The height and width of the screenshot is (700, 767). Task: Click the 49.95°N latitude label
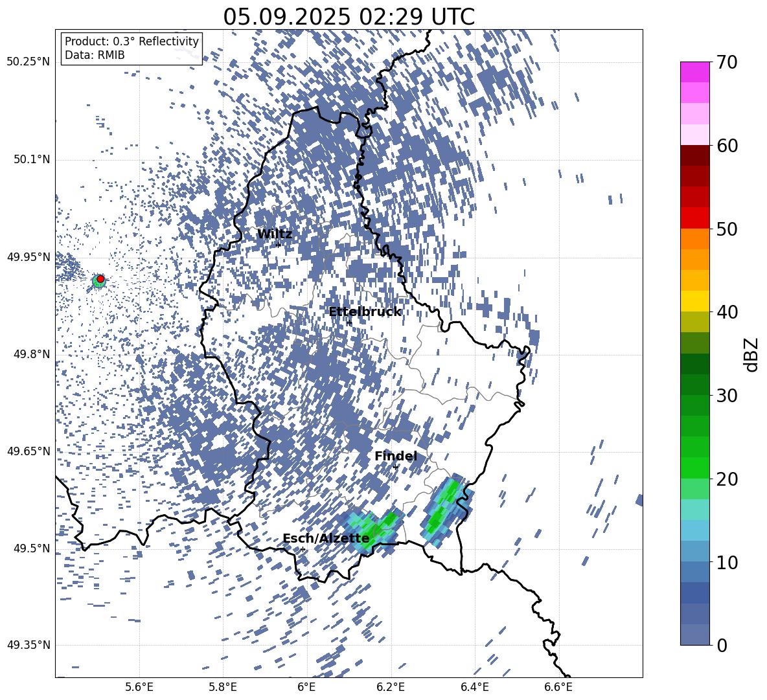[x=29, y=257]
